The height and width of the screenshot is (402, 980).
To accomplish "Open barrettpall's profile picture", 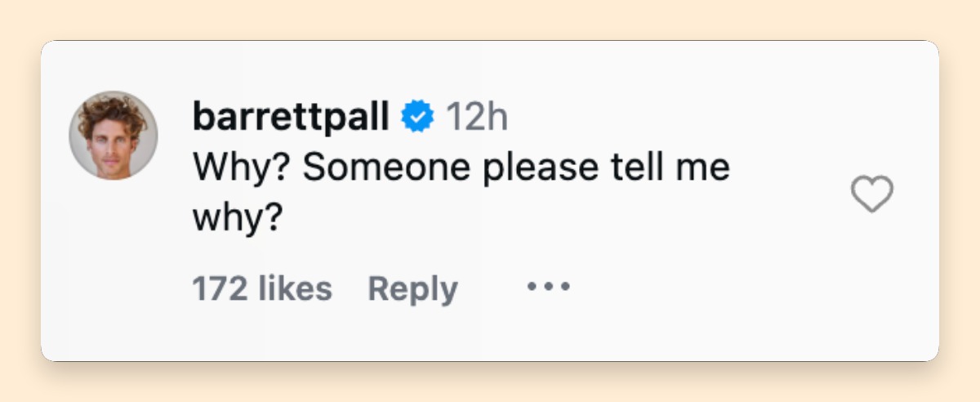I will click(x=113, y=136).
